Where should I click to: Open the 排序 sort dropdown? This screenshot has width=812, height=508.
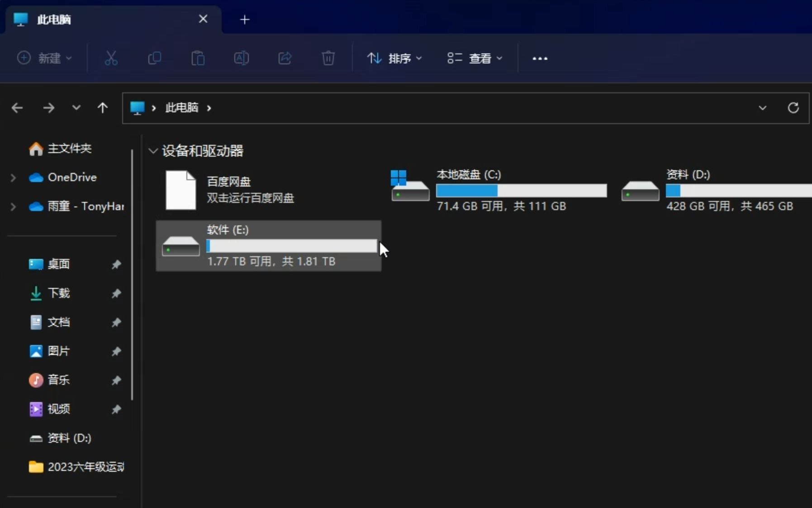394,58
